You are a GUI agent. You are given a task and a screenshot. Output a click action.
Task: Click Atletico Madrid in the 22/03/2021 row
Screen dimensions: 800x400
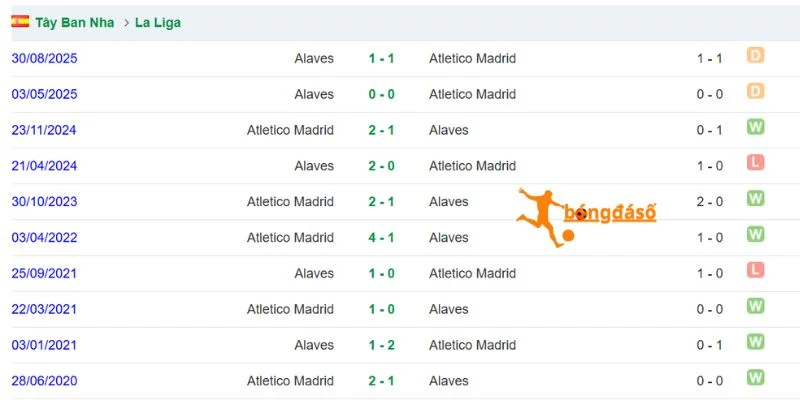(x=290, y=309)
